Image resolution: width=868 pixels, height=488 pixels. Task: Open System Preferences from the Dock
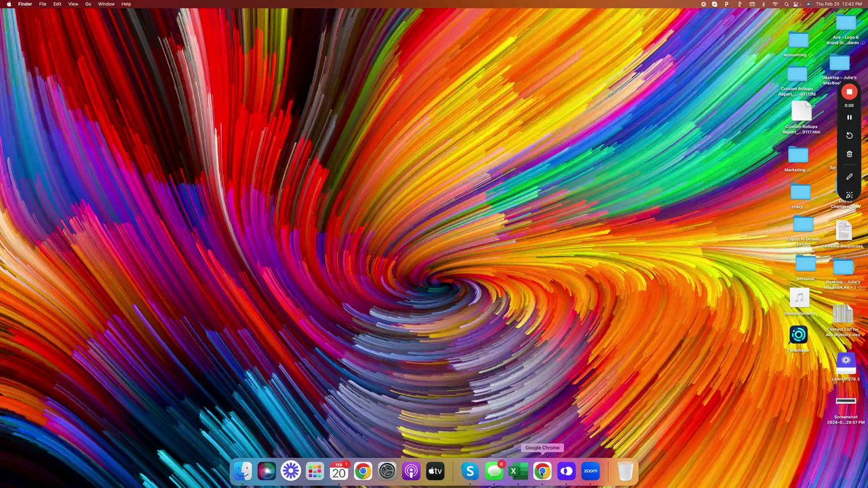coord(387,470)
